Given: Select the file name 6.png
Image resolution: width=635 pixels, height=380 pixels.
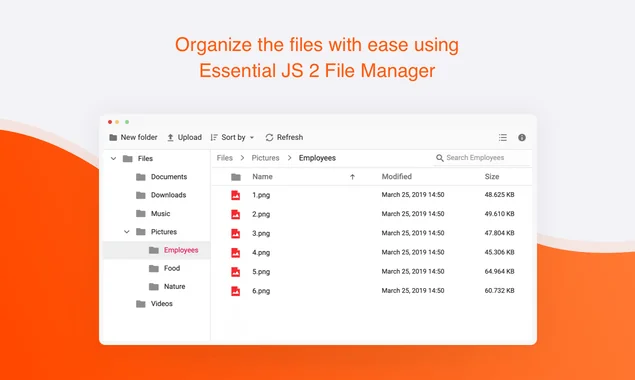Looking at the screenshot, I should [x=261, y=291].
